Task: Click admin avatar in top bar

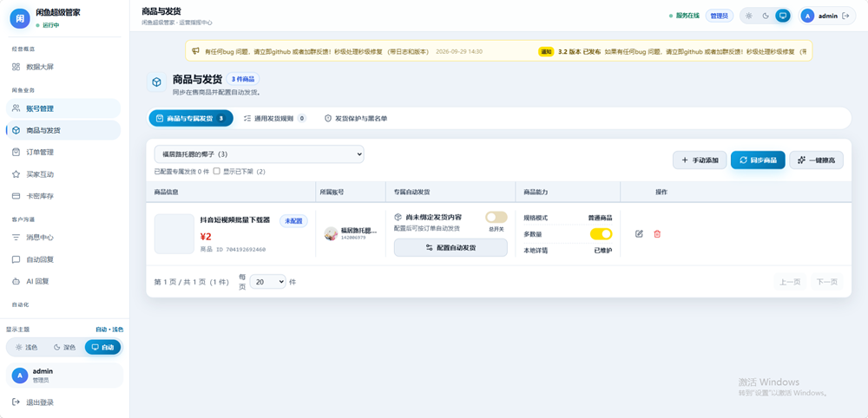Action: 807,16
